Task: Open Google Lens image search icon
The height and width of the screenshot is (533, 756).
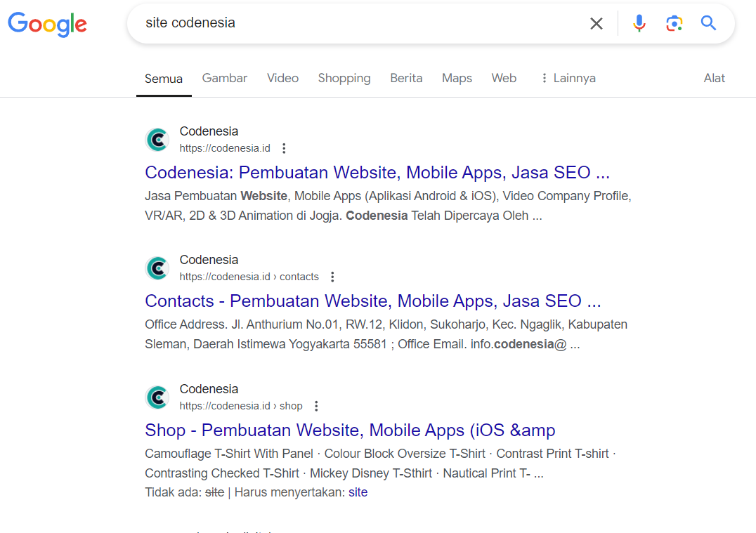Action: pos(674,23)
